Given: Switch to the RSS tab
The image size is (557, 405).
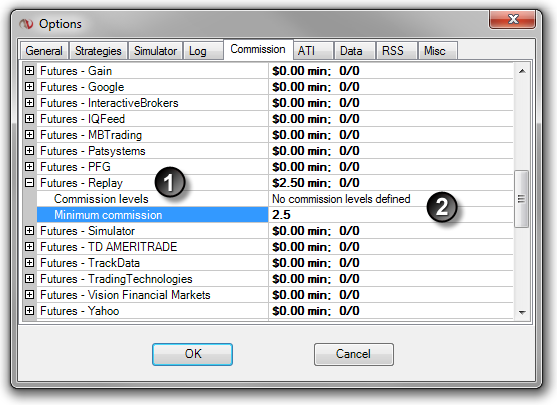Looking at the screenshot, I should point(396,51).
